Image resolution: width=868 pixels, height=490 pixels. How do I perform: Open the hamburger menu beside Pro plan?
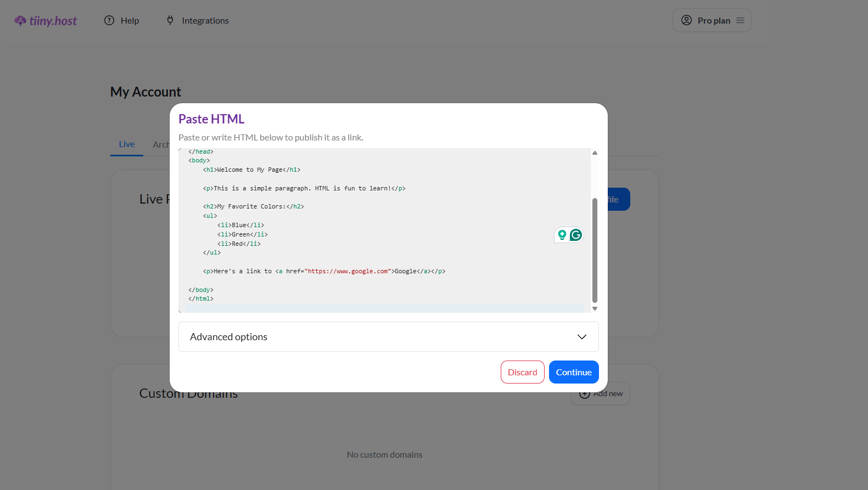pos(740,20)
